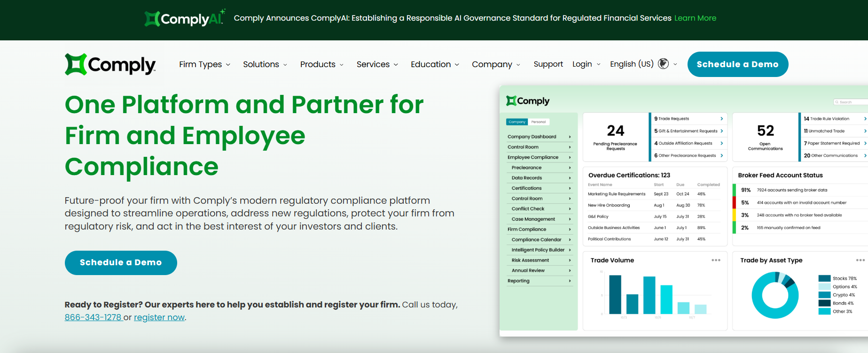This screenshot has height=353, width=868.
Task: Click arrow next to Trade Requests
Action: pyautogui.click(x=721, y=119)
